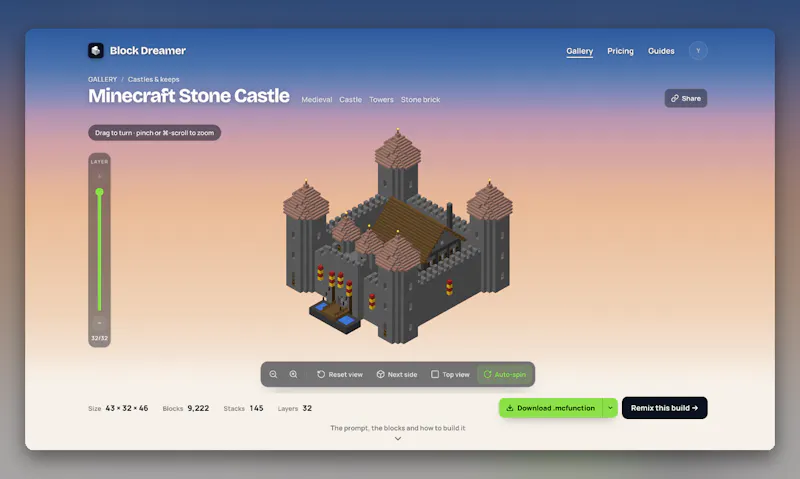800x479 pixels.
Task: Switch to Top view
Action: tap(450, 374)
